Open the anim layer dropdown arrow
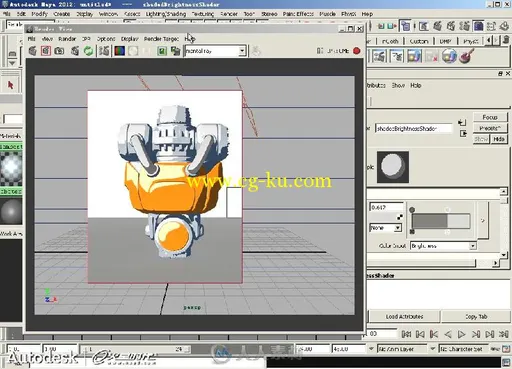This screenshot has width=512, height=369. click(x=371, y=349)
